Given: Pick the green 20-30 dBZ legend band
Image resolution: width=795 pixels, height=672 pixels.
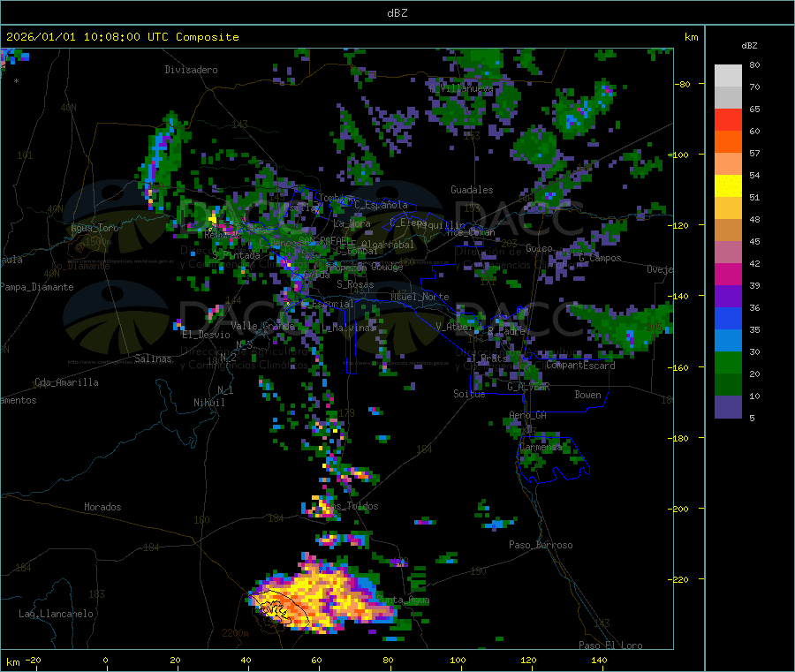Looking at the screenshot, I should click(x=728, y=362).
